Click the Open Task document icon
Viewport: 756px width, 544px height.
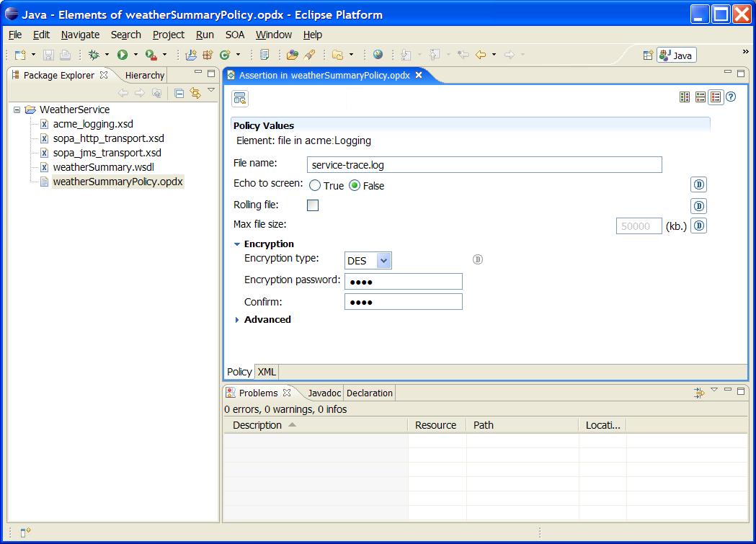click(x=264, y=55)
